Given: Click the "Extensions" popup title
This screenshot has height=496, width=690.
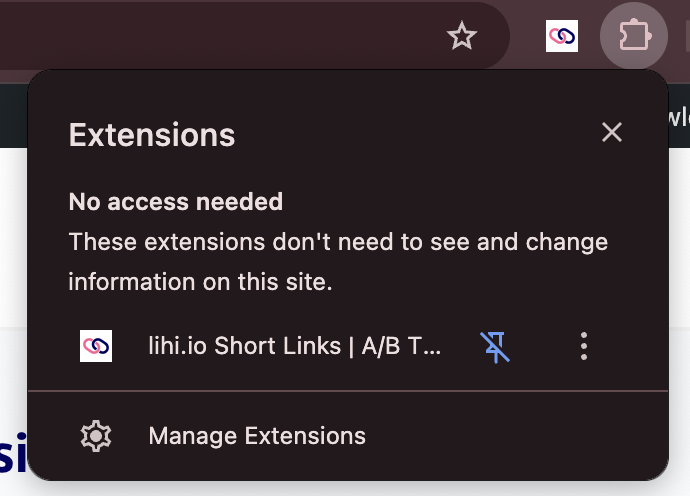Looking at the screenshot, I should click(152, 134).
